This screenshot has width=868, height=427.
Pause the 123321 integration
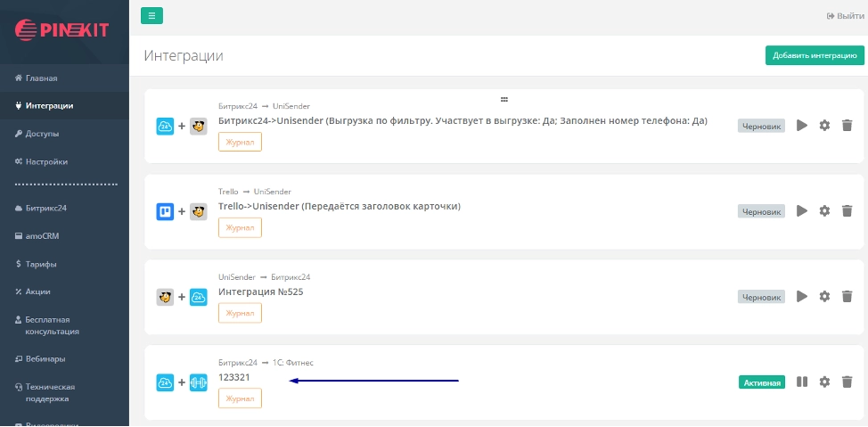pyautogui.click(x=802, y=382)
